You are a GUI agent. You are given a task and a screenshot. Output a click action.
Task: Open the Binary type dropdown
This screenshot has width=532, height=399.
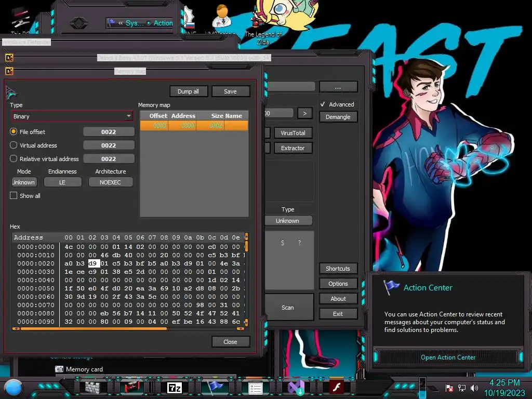point(72,116)
